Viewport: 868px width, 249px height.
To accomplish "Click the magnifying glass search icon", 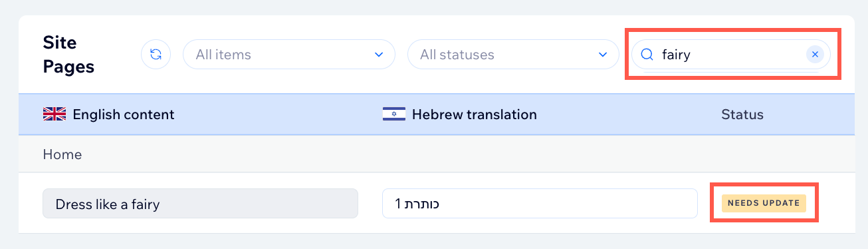I will (647, 55).
